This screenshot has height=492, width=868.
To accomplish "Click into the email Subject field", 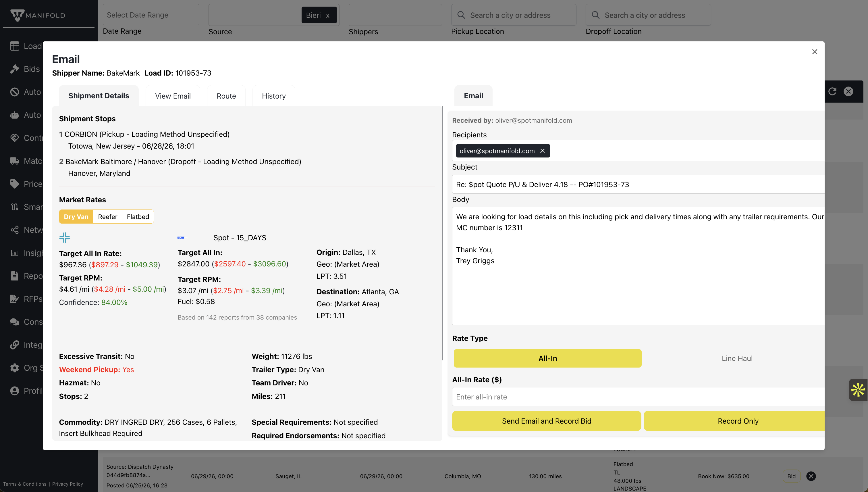I will tap(638, 184).
